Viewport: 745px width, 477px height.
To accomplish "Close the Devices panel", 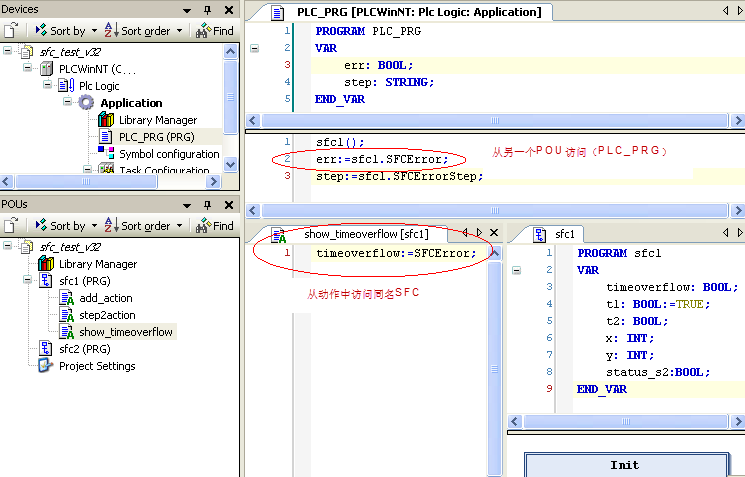I will tap(229, 10).
